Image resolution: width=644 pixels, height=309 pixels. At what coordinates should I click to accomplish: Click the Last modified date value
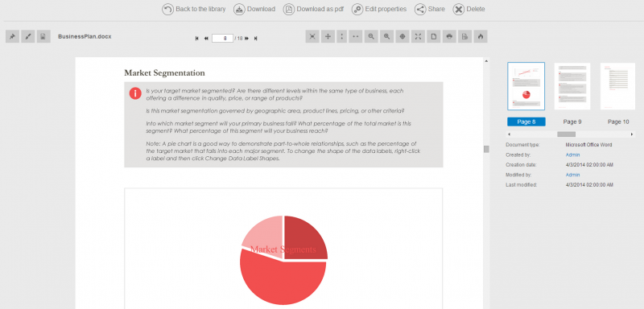[589, 185]
